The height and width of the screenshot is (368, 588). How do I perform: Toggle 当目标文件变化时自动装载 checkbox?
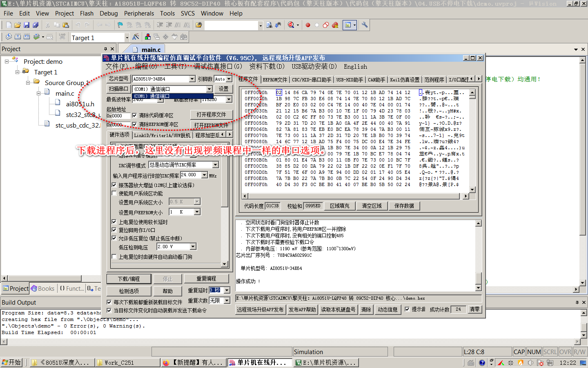click(109, 310)
